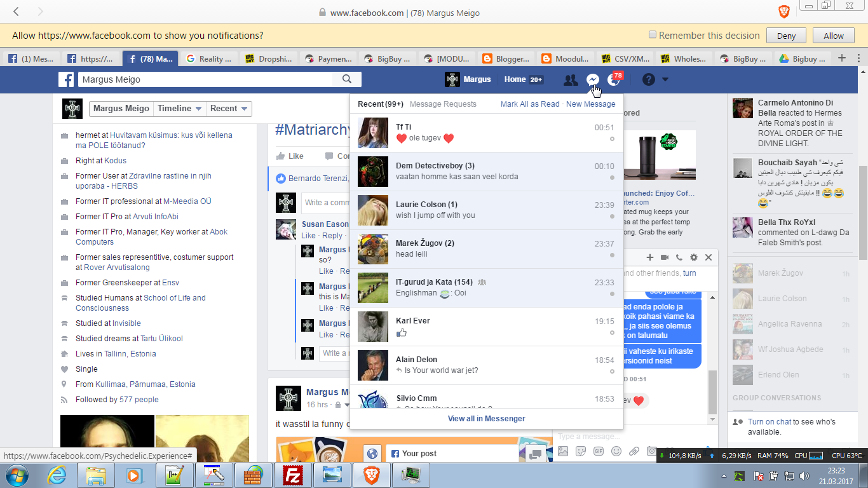The image size is (868, 488).
Task: Toggle read status for Karl Ever message
Action: 612,332
